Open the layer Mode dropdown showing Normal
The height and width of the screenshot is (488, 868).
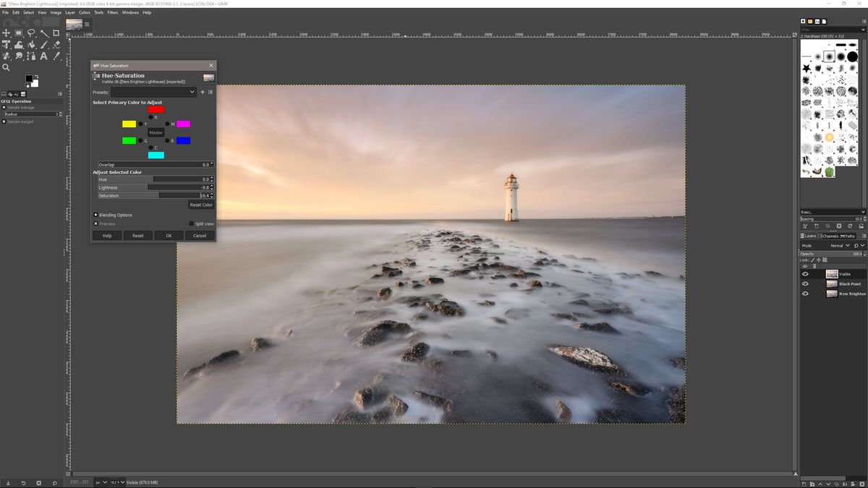click(x=839, y=246)
